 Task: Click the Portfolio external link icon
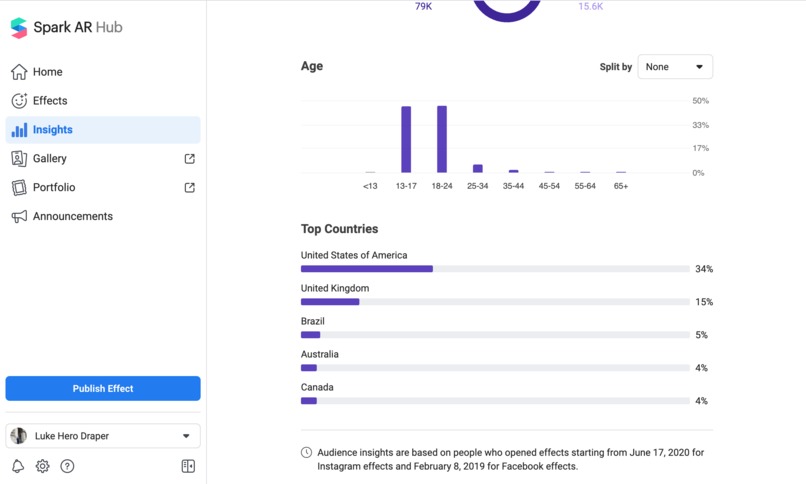pyautogui.click(x=190, y=188)
